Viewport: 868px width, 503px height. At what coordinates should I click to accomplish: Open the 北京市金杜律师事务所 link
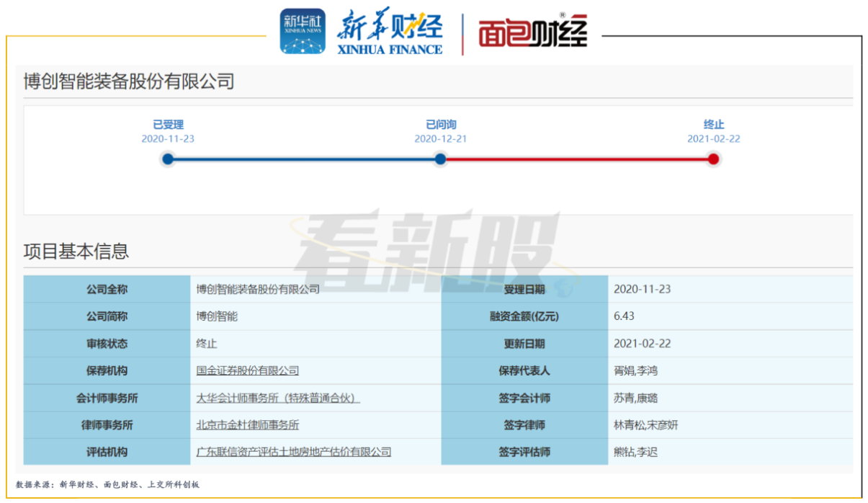pyautogui.click(x=248, y=425)
